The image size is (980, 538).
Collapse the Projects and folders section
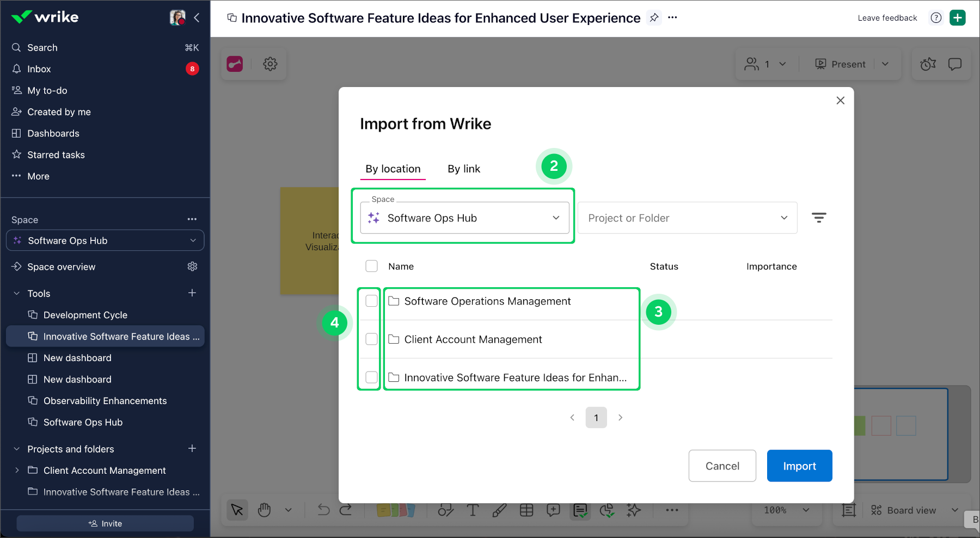click(16, 449)
